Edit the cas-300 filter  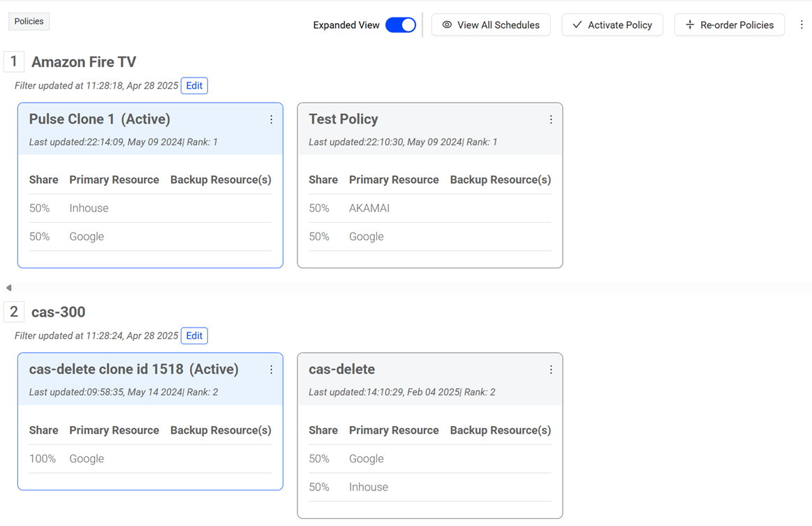point(194,335)
